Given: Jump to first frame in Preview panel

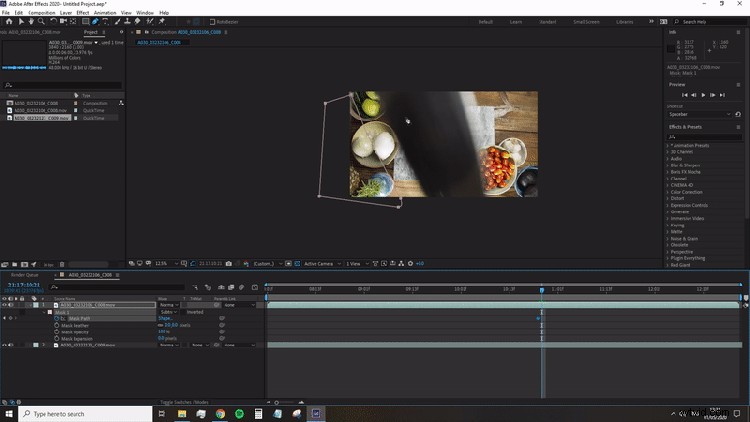Looking at the screenshot, I should (684, 95).
